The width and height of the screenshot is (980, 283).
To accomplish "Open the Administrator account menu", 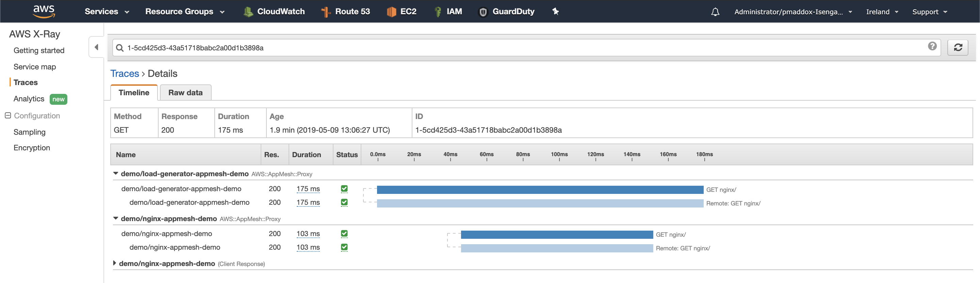I will coord(793,12).
